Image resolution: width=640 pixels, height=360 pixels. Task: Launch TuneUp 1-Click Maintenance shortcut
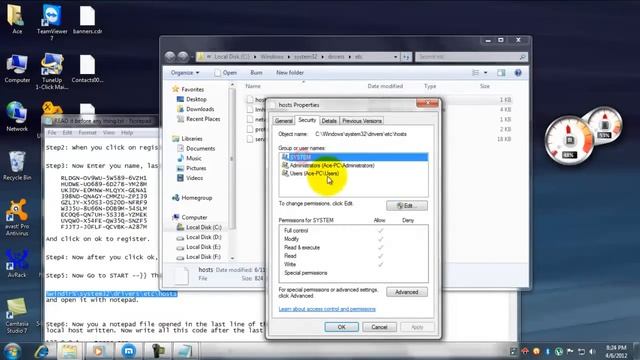[x=52, y=71]
